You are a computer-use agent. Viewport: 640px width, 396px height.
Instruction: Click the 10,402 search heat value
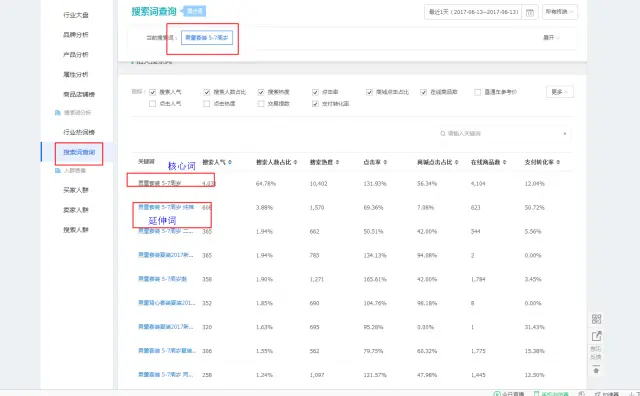[318, 184]
